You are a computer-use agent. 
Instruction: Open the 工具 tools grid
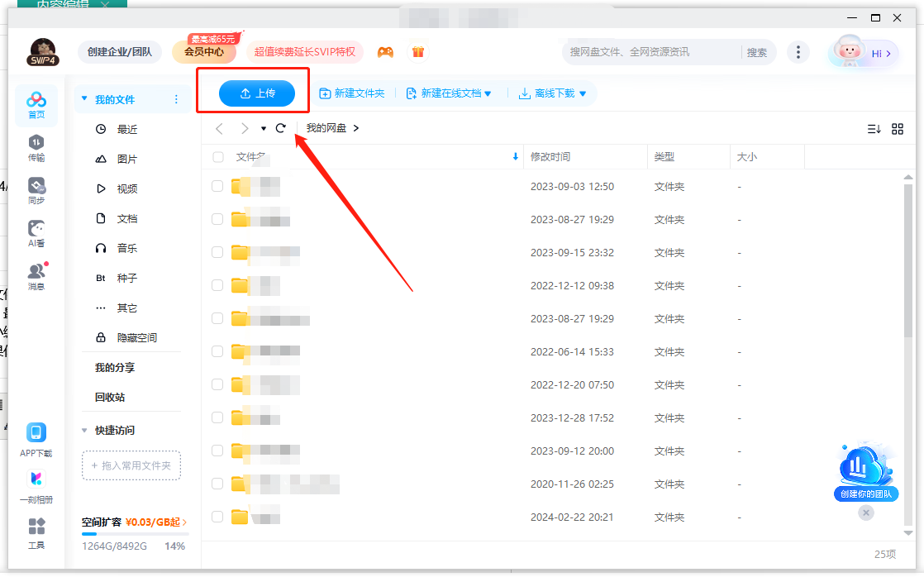(x=36, y=533)
